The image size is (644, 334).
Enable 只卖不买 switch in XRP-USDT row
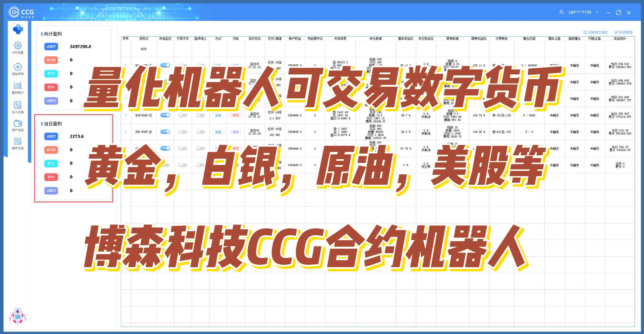[183, 132]
